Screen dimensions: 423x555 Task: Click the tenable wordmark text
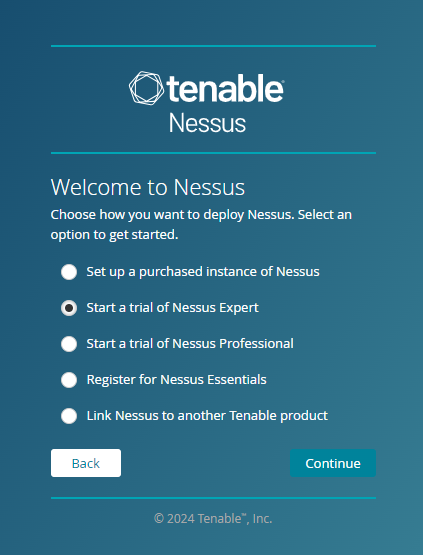click(x=224, y=88)
